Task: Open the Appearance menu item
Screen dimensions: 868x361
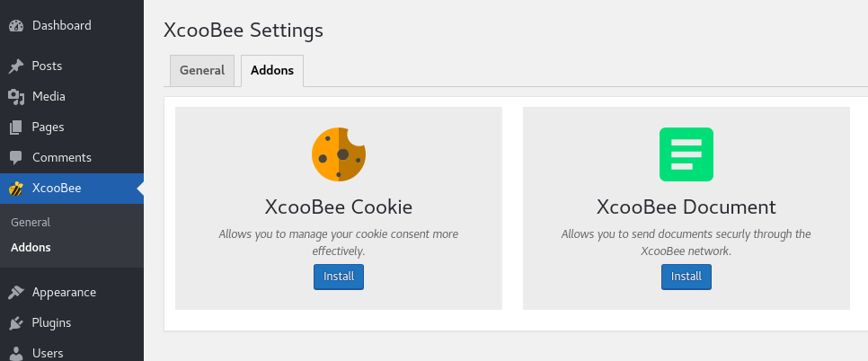Action: point(64,293)
